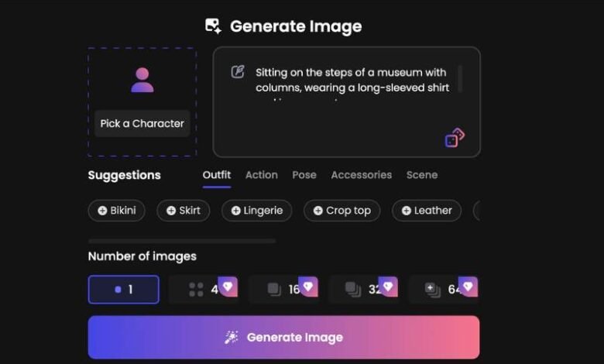Open the Pose suggestions tab
The width and height of the screenshot is (604, 364).
point(304,175)
